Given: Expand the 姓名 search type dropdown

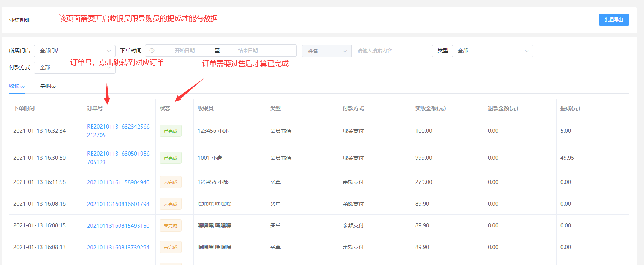Looking at the screenshot, I should (327, 51).
